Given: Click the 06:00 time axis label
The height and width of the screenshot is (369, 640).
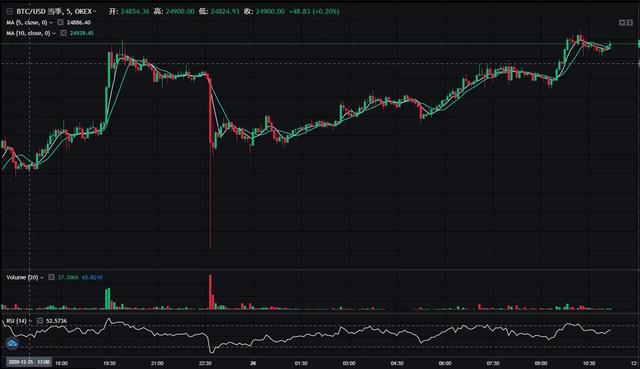Looking at the screenshot, I should [x=445, y=363].
